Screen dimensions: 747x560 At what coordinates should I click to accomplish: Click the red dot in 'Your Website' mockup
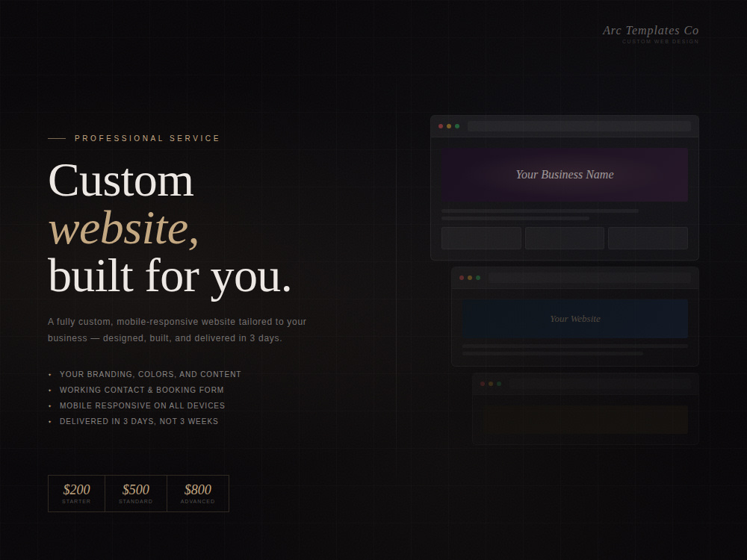click(462, 278)
